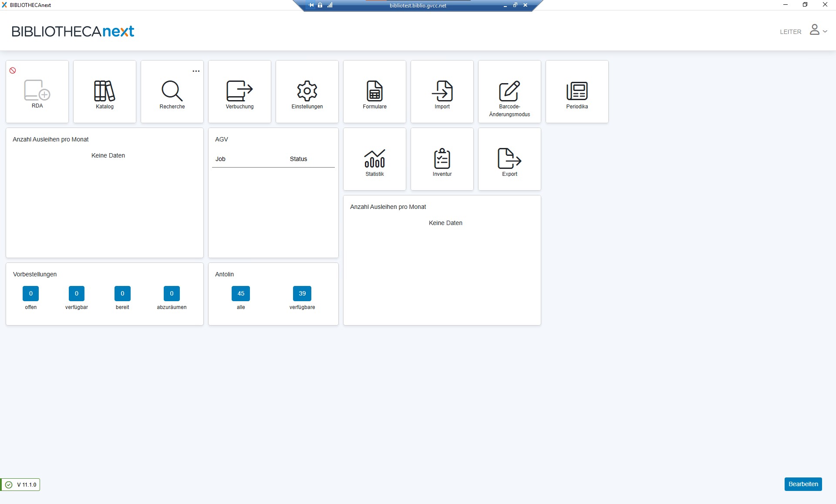Click the Vorbestellungen offen count
Image resolution: width=836 pixels, height=504 pixels.
(30, 293)
